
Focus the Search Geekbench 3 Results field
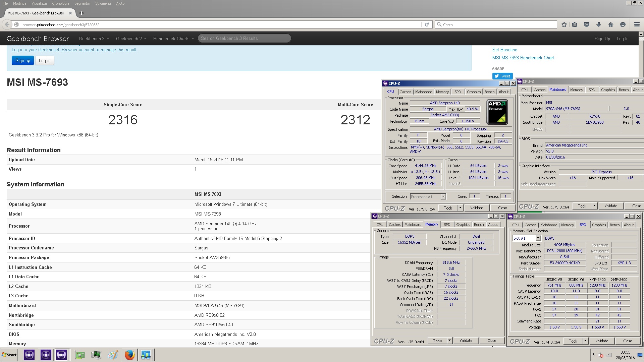(x=244, y=39)
